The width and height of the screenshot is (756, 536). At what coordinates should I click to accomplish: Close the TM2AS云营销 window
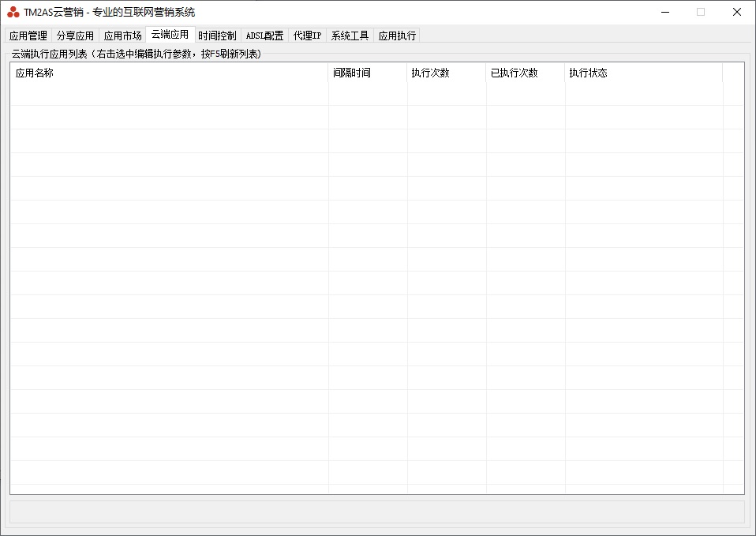click(737, 12)
